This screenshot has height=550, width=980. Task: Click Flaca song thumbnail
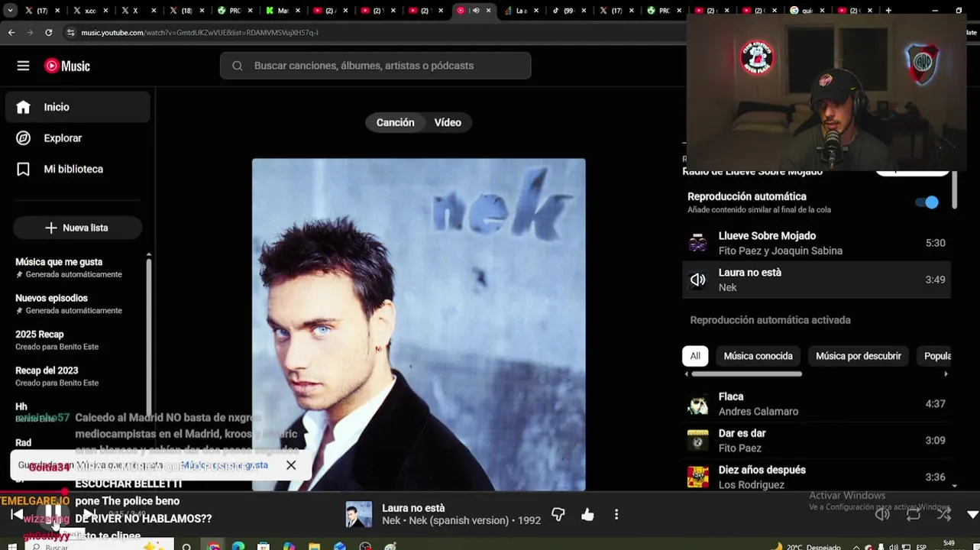coord(697,403)
